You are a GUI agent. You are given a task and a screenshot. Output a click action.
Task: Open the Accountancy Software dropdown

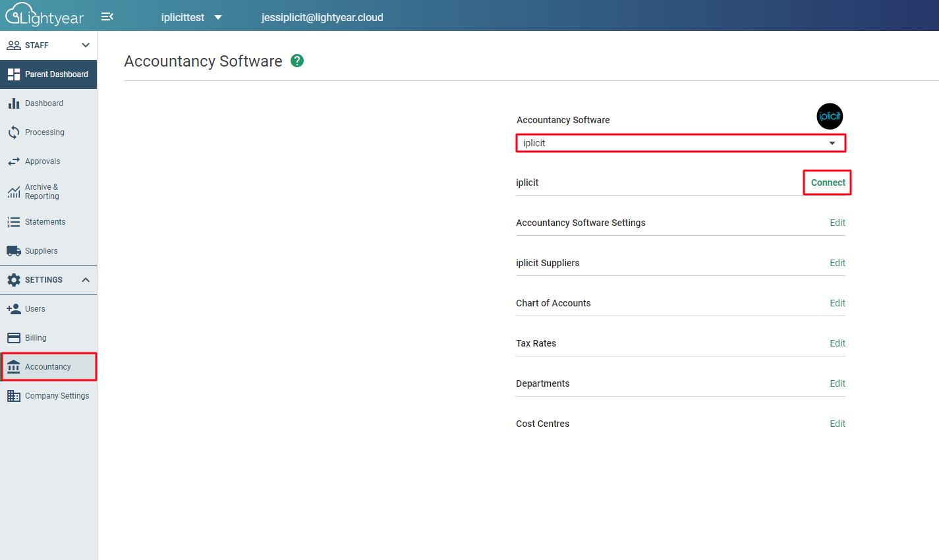680,143
